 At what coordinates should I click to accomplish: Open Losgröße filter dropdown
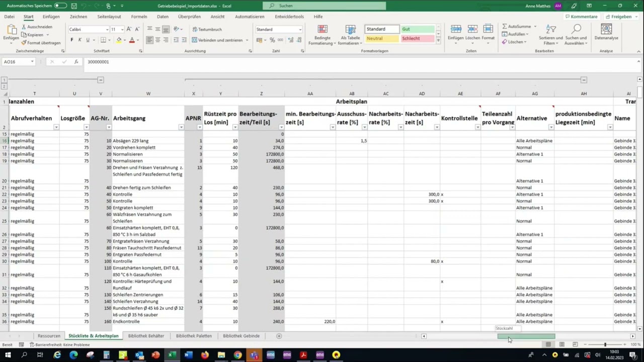[x=87, y=127]
